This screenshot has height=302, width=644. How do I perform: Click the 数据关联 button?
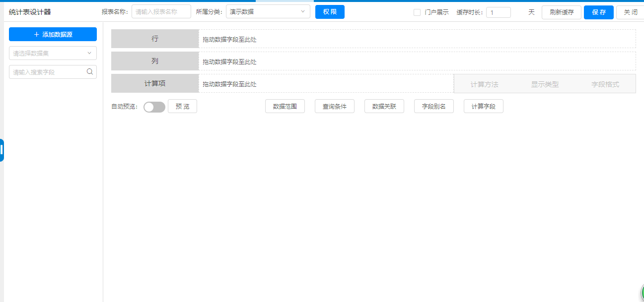384,107
